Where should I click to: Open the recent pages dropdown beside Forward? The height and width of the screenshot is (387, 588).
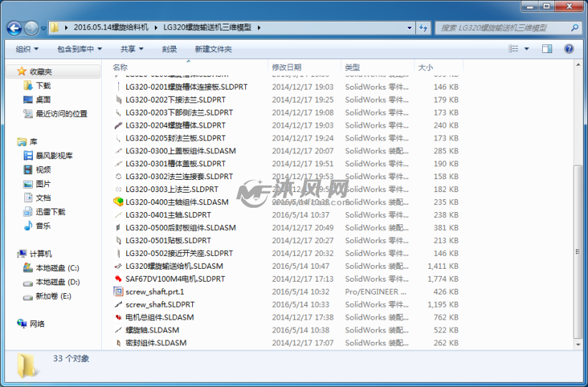click(44, 28)
